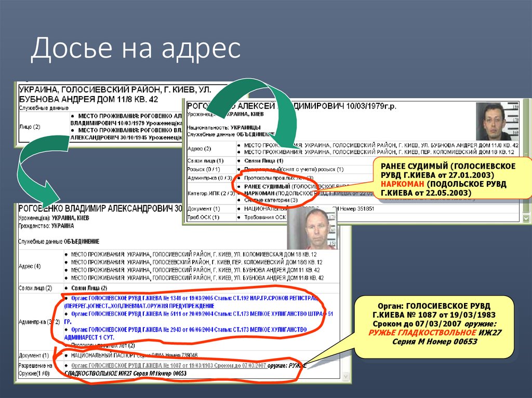The height and width of the screenshot is (398, 532).
Task: Click the "(снят с учета) розыск (1)" entry
Action: tap(294, 169)
